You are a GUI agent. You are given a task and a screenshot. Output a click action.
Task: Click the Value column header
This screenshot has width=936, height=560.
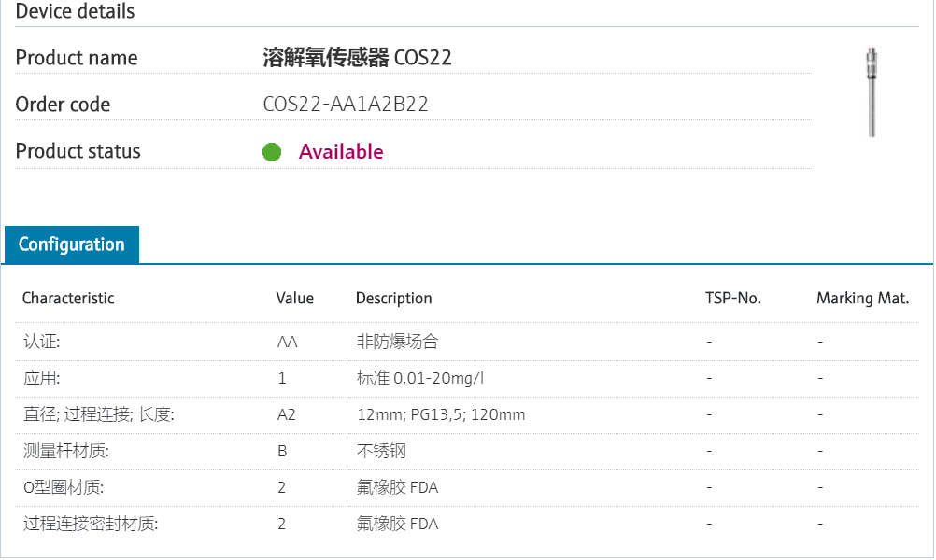point(295,299)
